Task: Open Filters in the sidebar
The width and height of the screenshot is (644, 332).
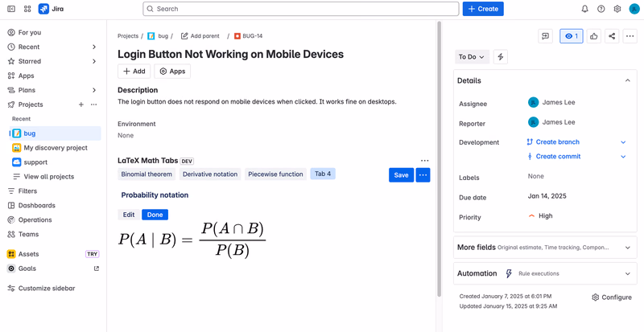Action: 53,191
